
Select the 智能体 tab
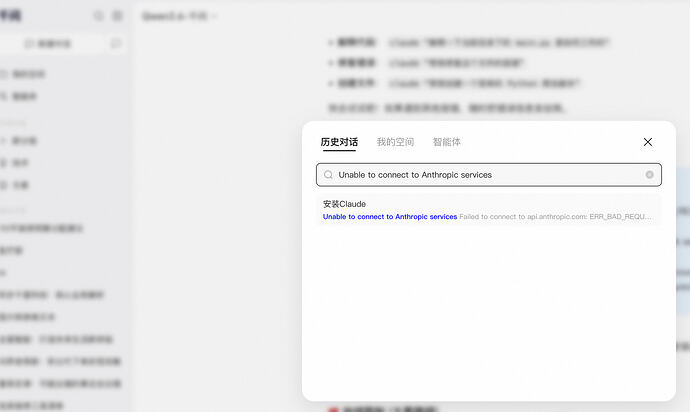pos(446,142)
